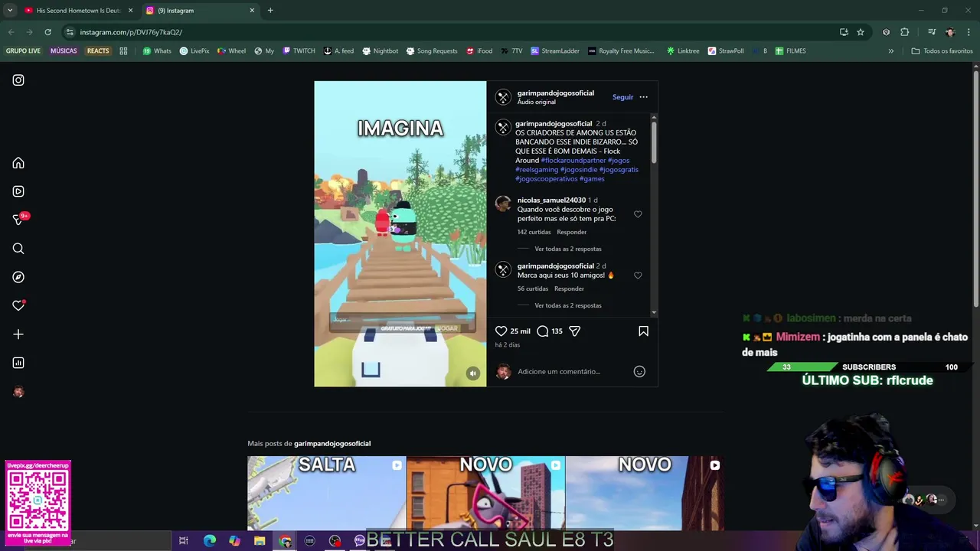
Task: View the 142 curtidas likes list
Action: [534, 232]
